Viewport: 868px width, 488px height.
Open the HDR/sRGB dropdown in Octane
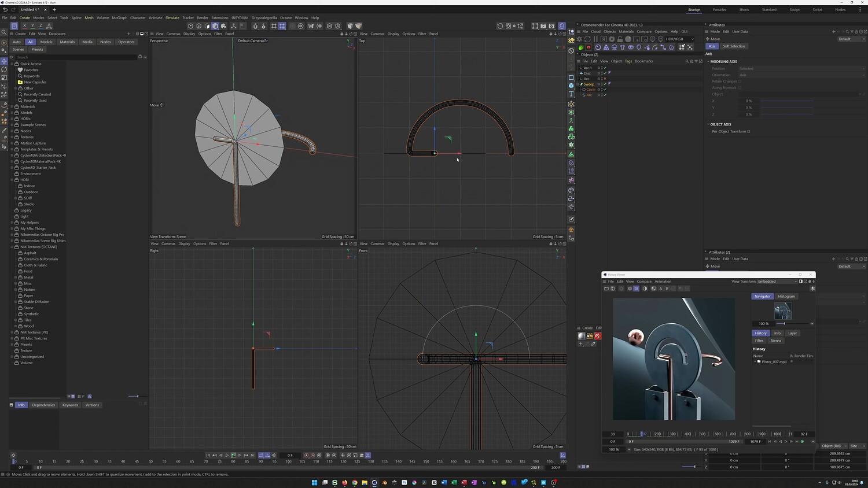679,39
